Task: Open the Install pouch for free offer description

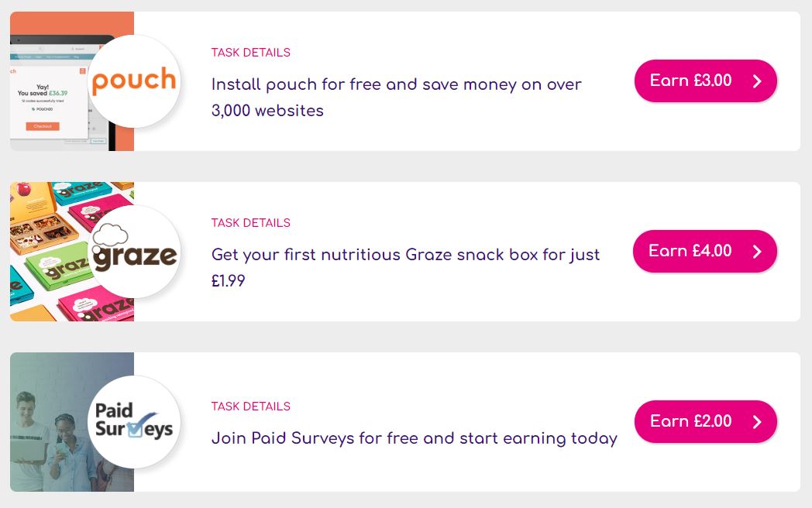Action: click(x=396, y=97)
